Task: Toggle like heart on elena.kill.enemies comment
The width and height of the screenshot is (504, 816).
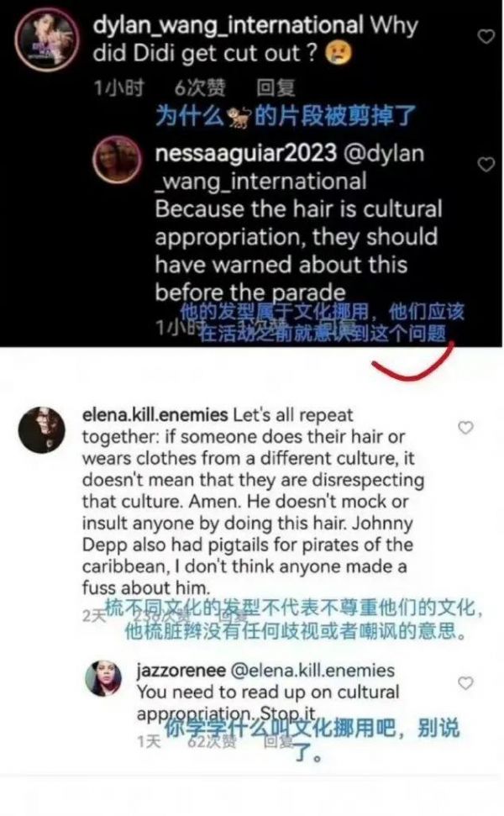Action: [x=465, y=428]
